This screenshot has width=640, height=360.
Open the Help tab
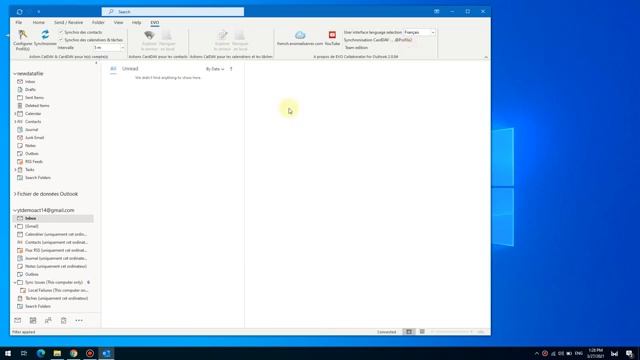[136, 22]
